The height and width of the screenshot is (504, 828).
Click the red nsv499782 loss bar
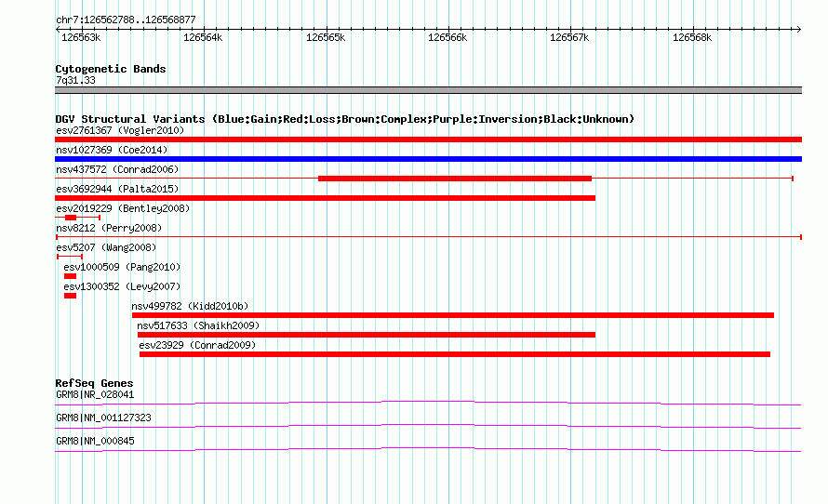[x=453, y=315]
